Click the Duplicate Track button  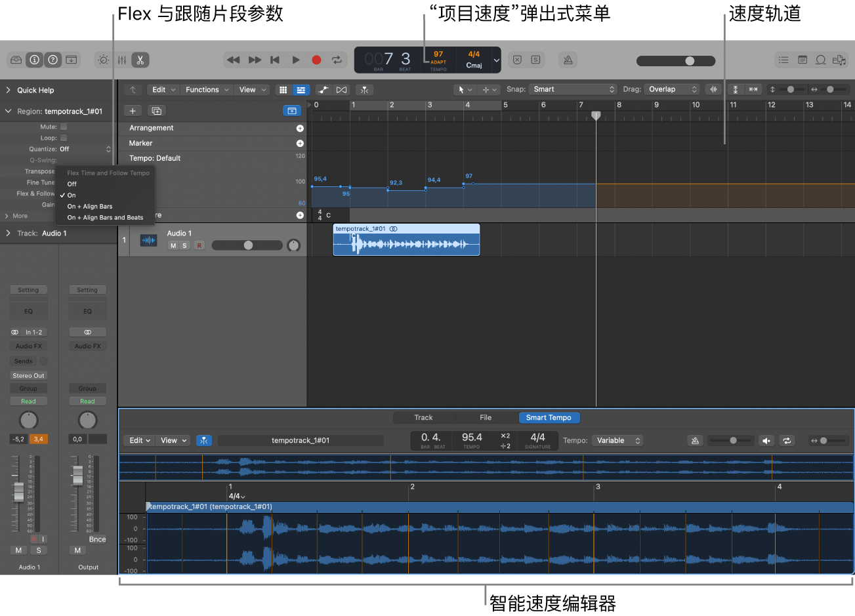[x=156, y=111]
